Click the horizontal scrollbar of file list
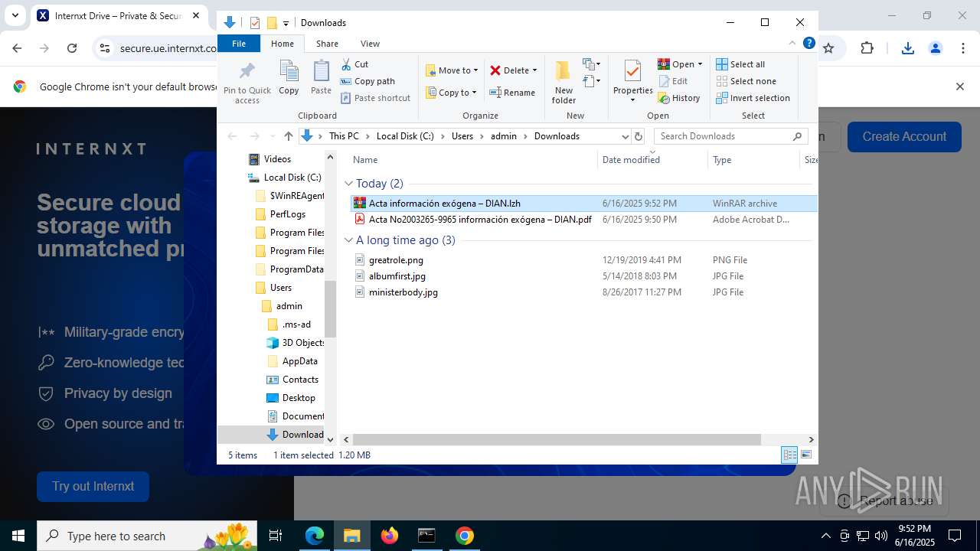Screen dimensions: 980x551 click(557, 440)
